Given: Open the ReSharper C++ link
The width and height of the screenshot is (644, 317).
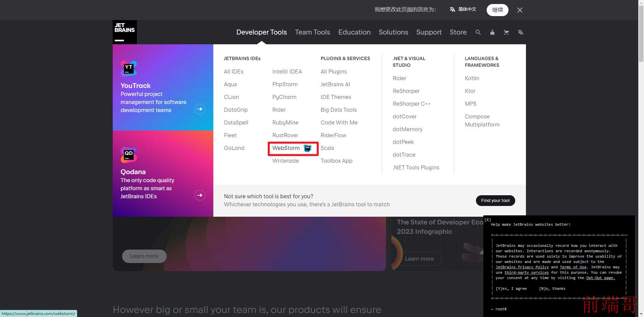Looking at the screenshot, I should click(x=412, y=104).
